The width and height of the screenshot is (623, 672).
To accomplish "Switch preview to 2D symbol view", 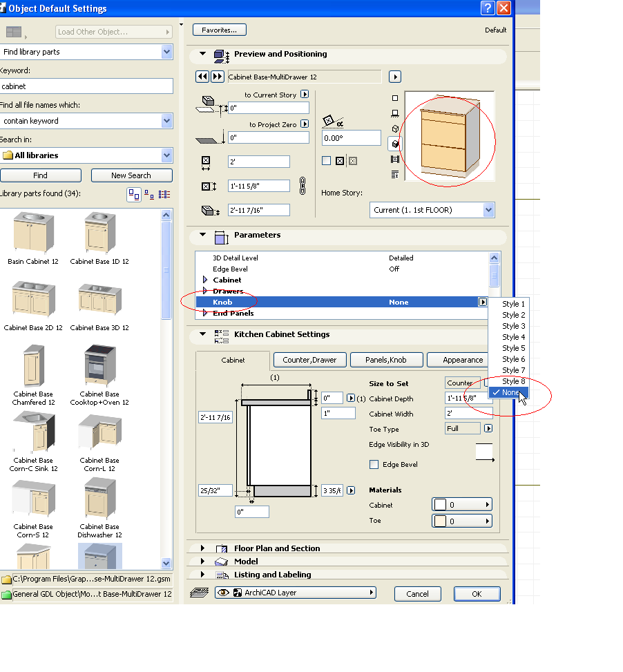I will (395, 98).
